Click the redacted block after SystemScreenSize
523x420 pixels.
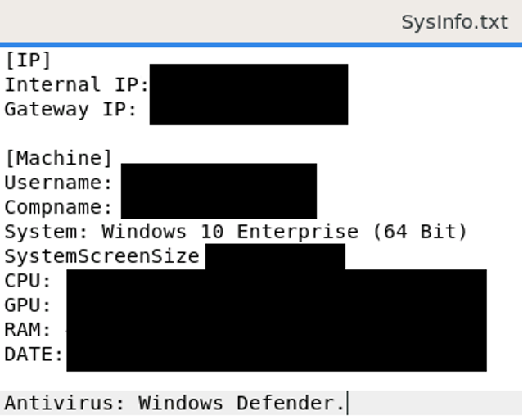tap(275, 256)
